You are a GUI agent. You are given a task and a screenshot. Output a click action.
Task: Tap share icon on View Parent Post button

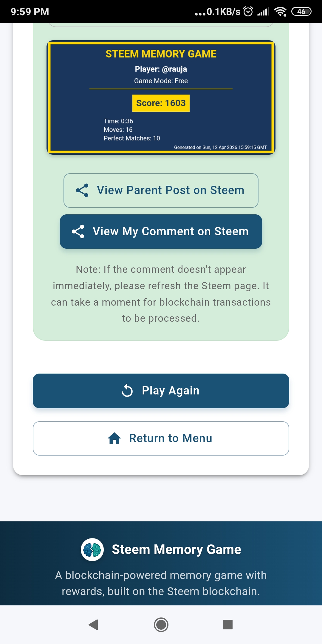pos(82,190)
